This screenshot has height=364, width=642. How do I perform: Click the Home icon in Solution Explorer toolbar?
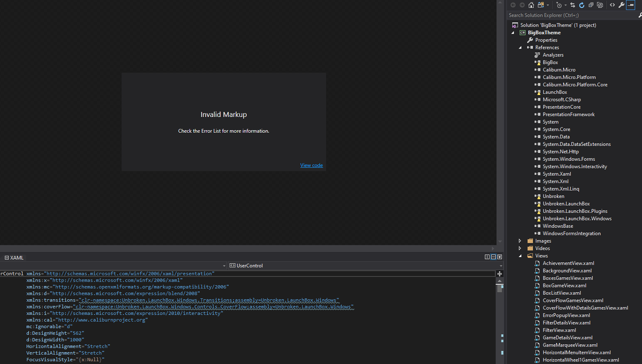(x=531, y=5)
